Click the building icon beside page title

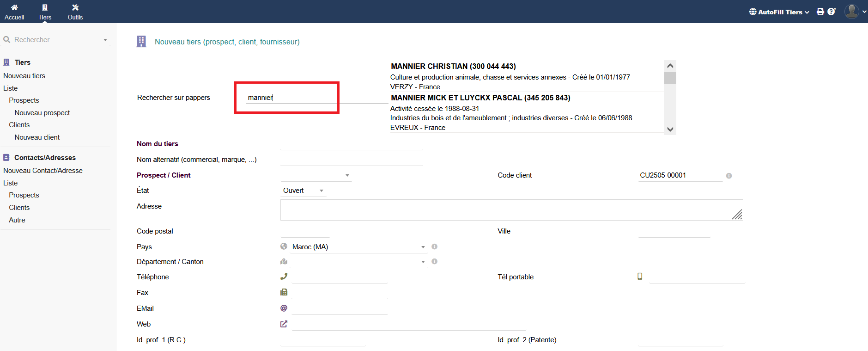(141, 42)
